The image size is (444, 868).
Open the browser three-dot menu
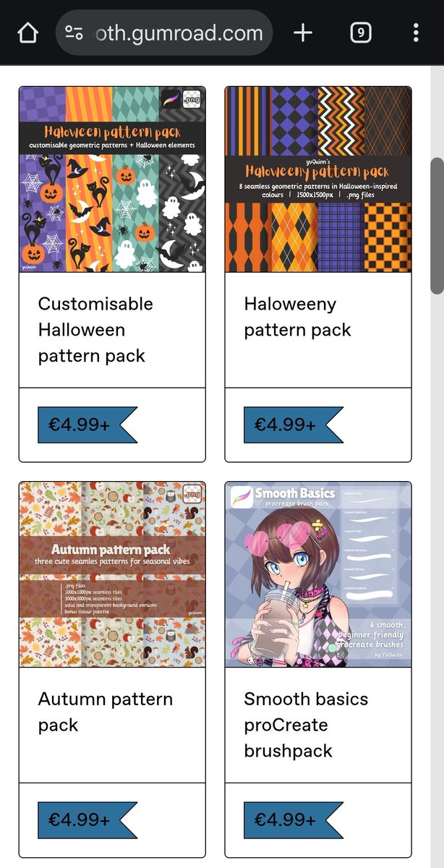pos(416,33)
